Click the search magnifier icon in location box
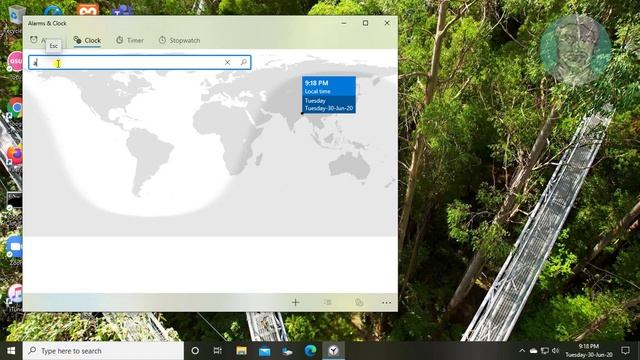 tap(244, 62)
